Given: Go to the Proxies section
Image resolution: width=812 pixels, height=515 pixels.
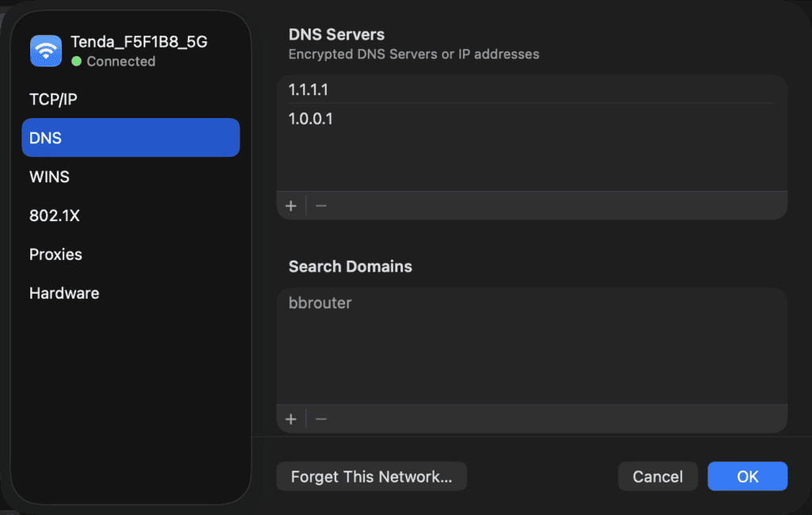Looking at the screenshot, I should pos(131,254).
